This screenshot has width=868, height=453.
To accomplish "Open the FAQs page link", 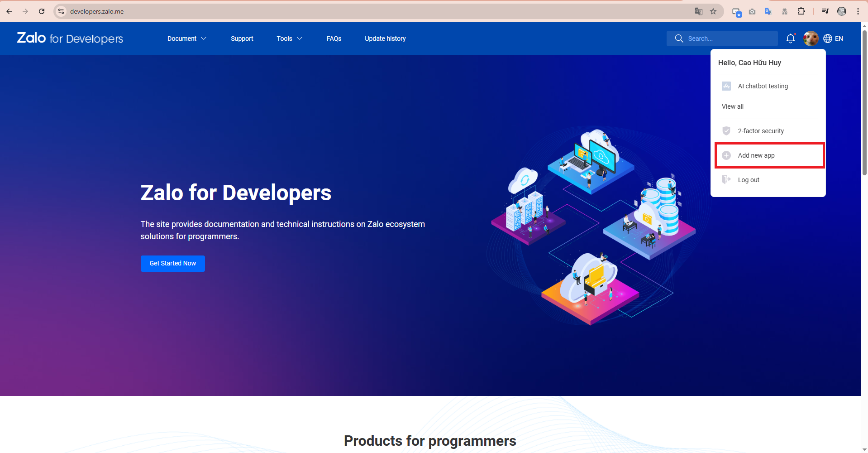I will (334, 39).
